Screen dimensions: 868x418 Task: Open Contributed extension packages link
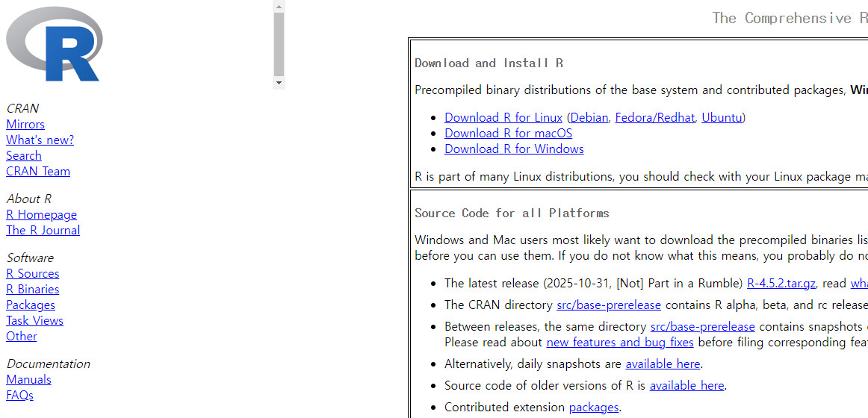[594, 408]
